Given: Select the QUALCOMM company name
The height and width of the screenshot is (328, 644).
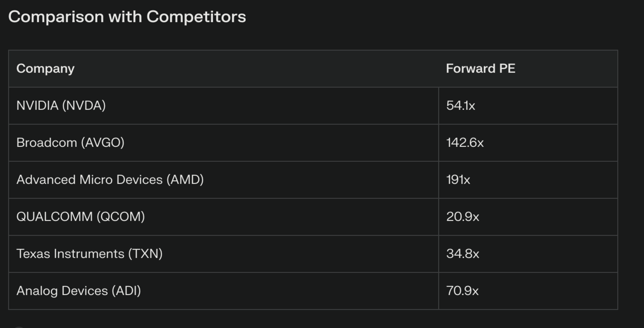Looking at the screenshot, I should coord(80,217).
